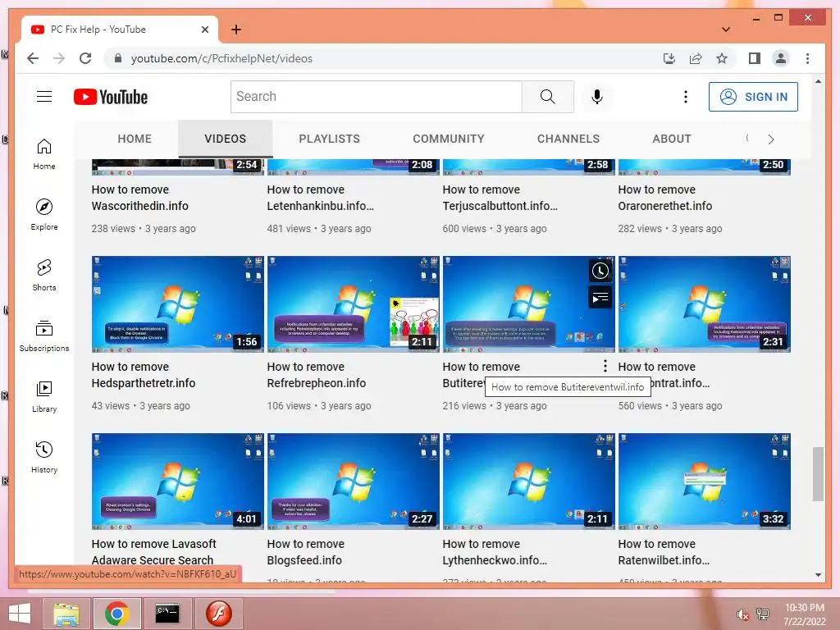Open How to remove Blogsfeed.info link
Viewport: 840px width, 630px height.
coord(305,552)
